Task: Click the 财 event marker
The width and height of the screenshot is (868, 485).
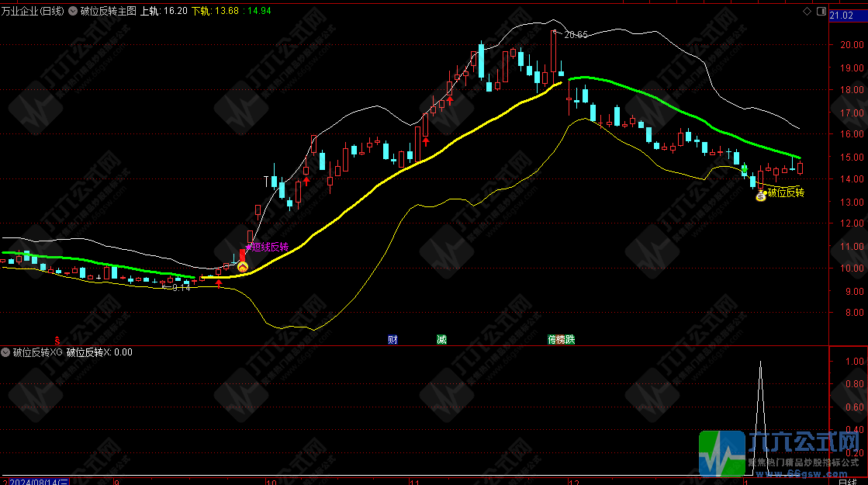Action: point(393,339)
